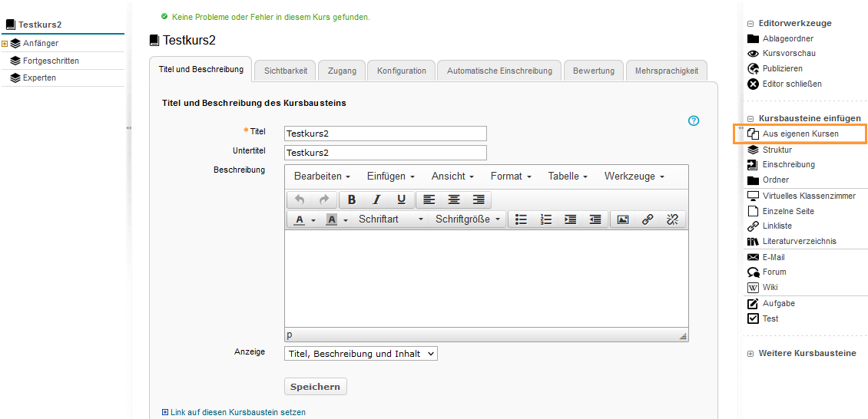Click the insert link chain icon
The width and height of the screenshot is (868, 419).
pos(648,219)
